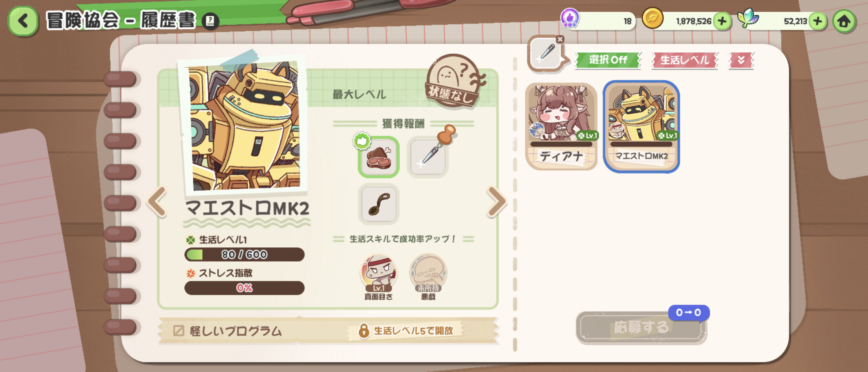
Task: Click the 生活レベル progress bar 80/600
Action: coord(244,254)
